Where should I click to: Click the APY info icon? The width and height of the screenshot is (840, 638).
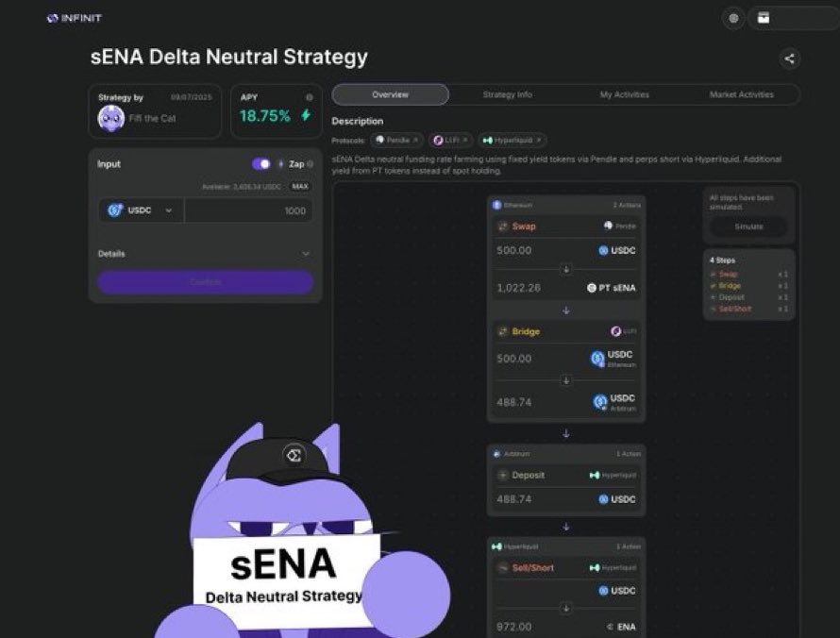click(x=310, y=97)
